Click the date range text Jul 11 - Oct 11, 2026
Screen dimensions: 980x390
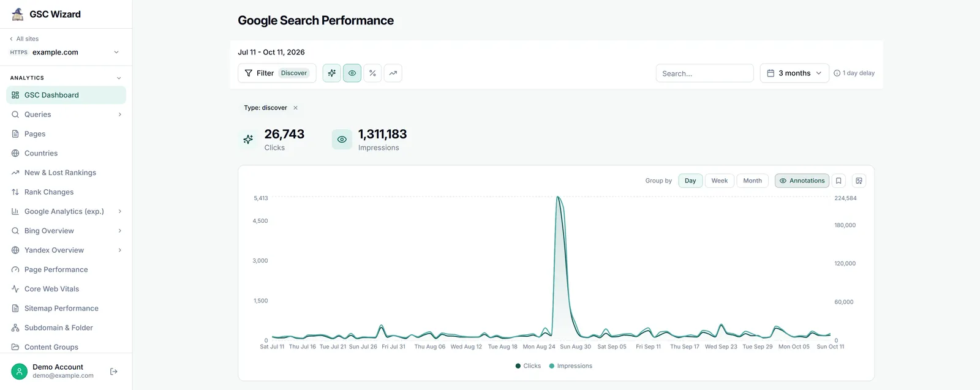click(x=271, y=52)
